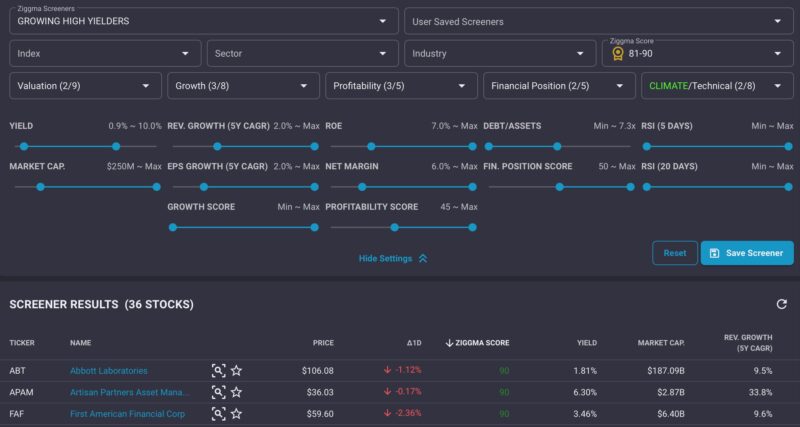This screenshot has height=427, width=800.
Task: Collapse filters with Hide Settings
Action: 393,259
